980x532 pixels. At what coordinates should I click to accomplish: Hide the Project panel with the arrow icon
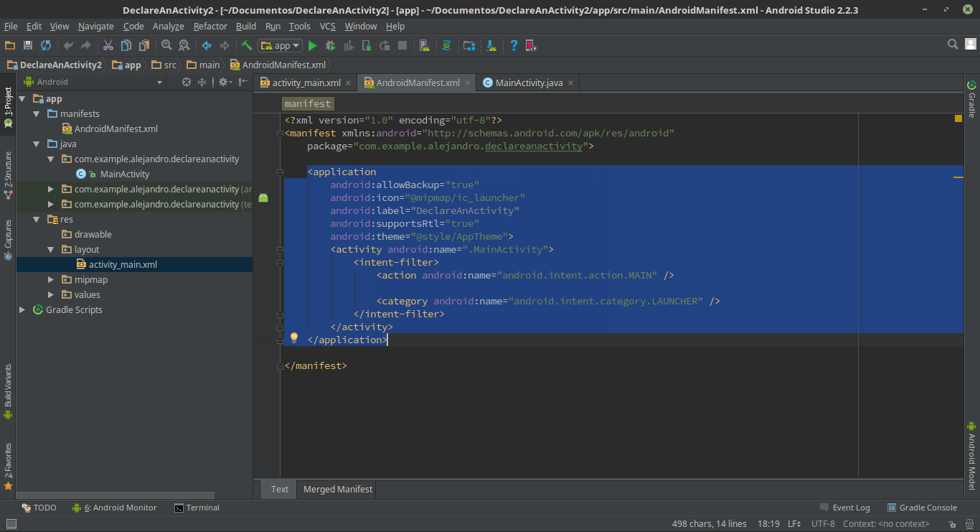243,82
